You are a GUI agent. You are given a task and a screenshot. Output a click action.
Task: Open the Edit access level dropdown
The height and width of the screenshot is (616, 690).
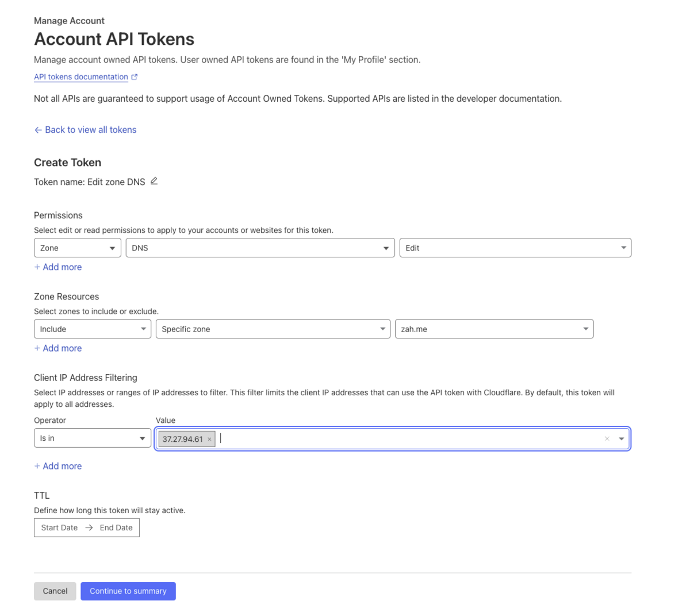pyautogui.click(x=515, y=248)
